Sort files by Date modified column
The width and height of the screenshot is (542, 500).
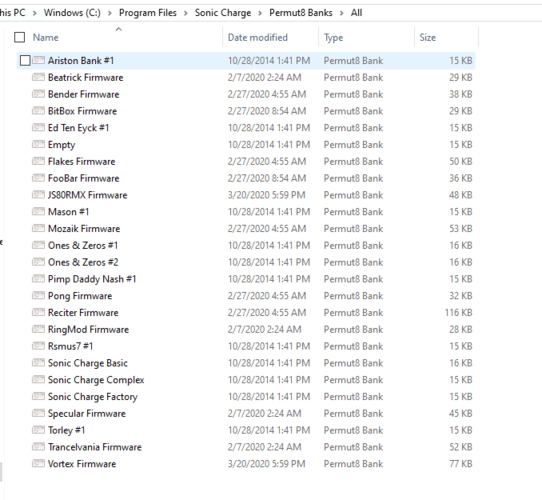pyautogui.click(x=258, y=37)
